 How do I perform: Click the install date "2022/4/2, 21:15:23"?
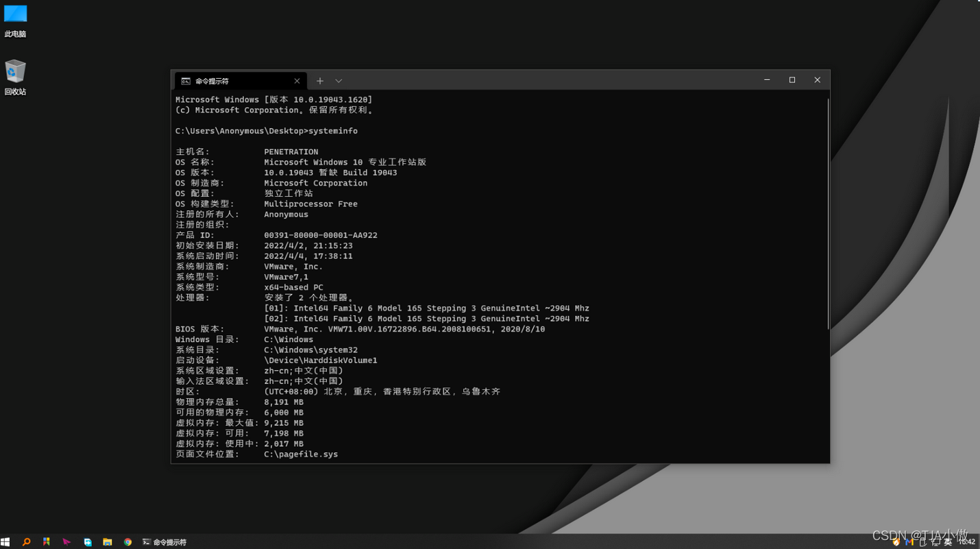[x=308, y=245]
